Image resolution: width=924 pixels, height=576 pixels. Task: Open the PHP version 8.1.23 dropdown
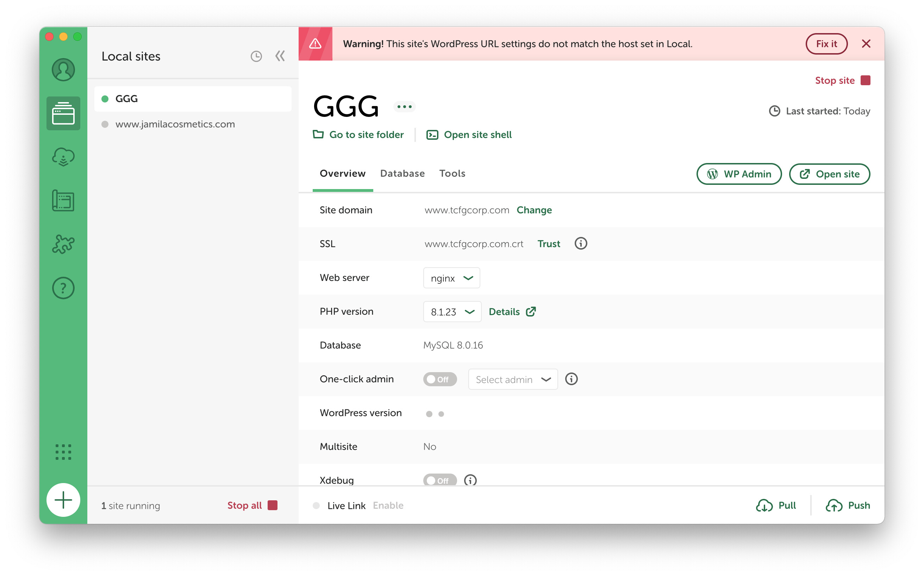[x=452, y=312]
